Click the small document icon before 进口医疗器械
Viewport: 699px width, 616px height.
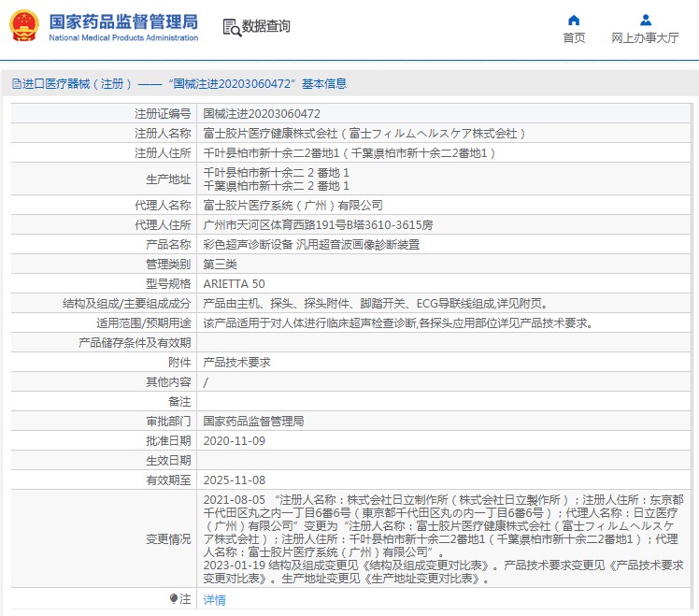pos(16,84)
